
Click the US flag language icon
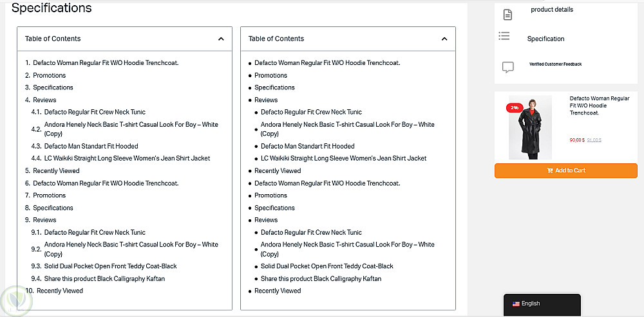coord(516,304)
